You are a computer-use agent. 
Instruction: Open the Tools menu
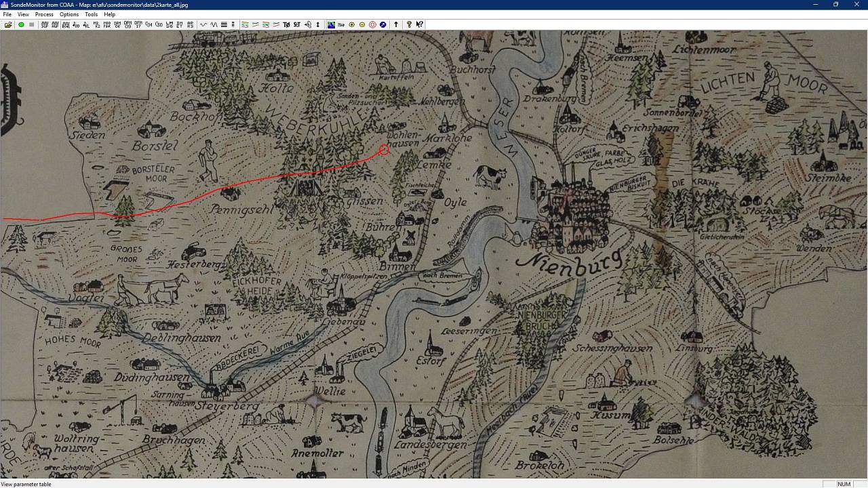tap(91, 14)
